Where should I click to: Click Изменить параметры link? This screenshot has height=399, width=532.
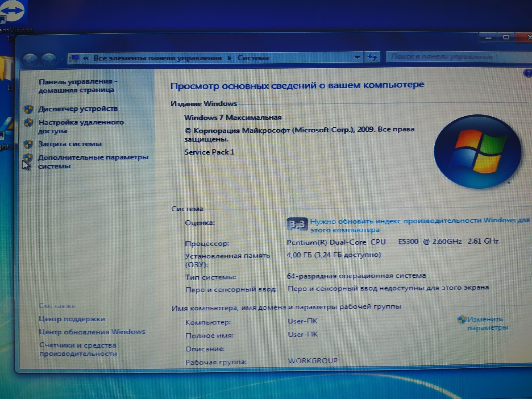click(x=487, y=323)
